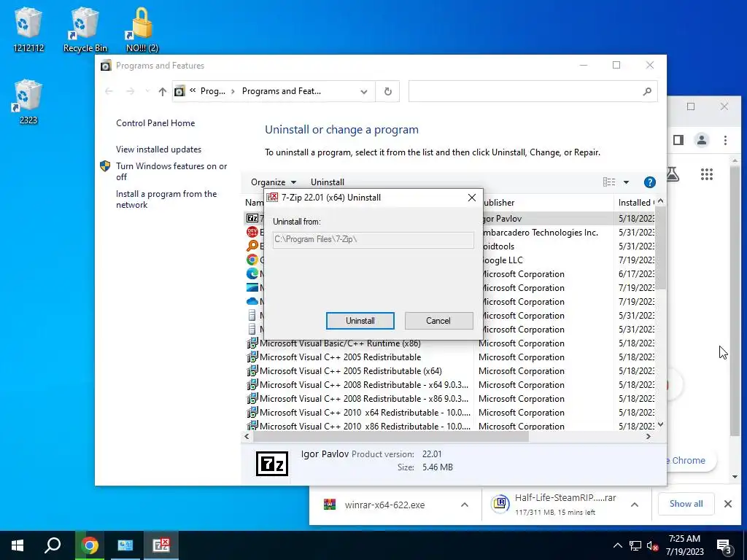Click the Help question mark icon
The image size is (747, 560).
click(649, 182)
